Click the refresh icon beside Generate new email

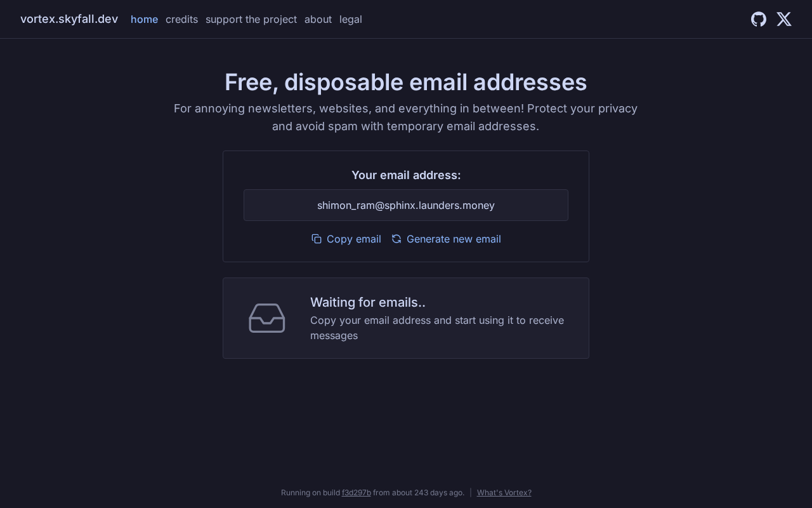point(396,239)
